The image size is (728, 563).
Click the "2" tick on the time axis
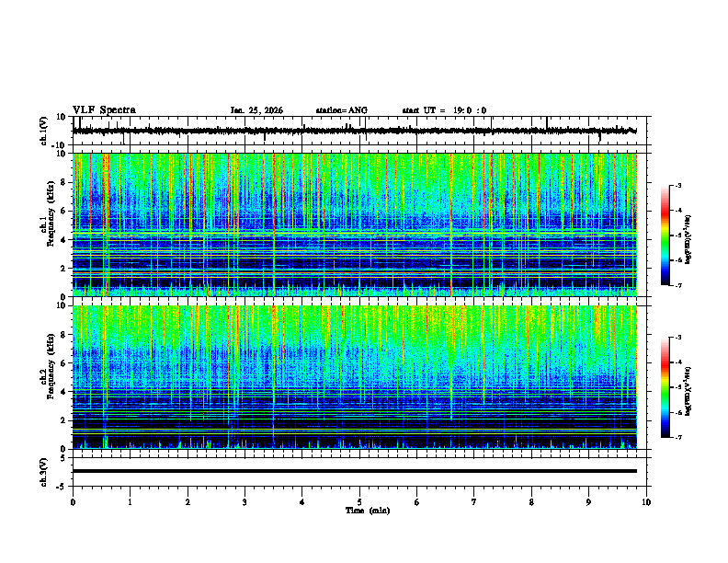[x=188, y=502]
